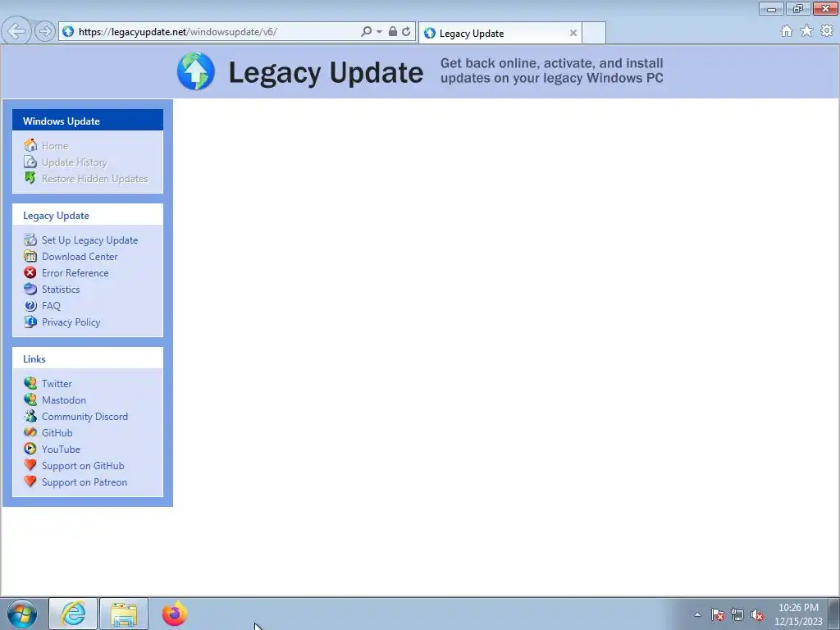This screenshot has width=840, height=630.
Task: Open the Home link in Windows Update
Action: (x=55, y=146)
